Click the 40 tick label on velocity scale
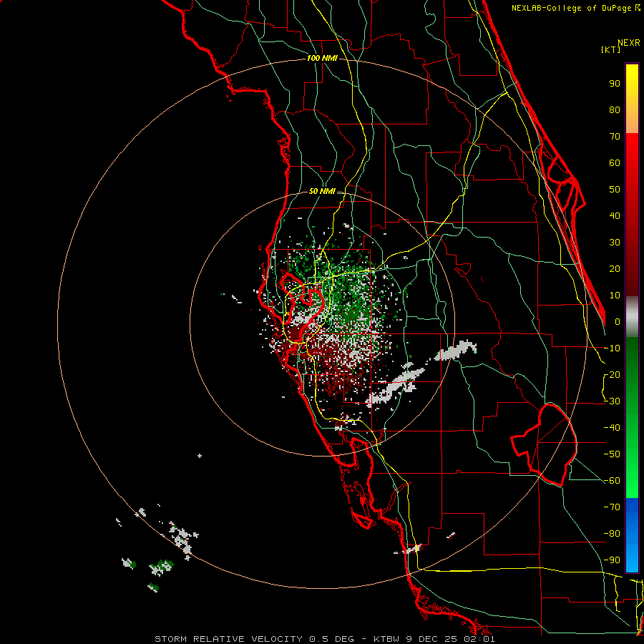644x644 pixels. click(x=615, y=216)
